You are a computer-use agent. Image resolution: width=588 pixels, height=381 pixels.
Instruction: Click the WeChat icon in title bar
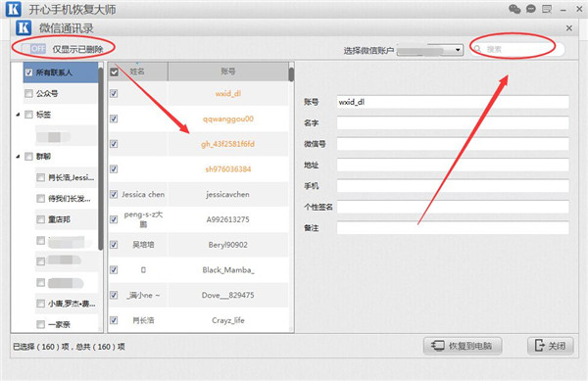[514, 9]
